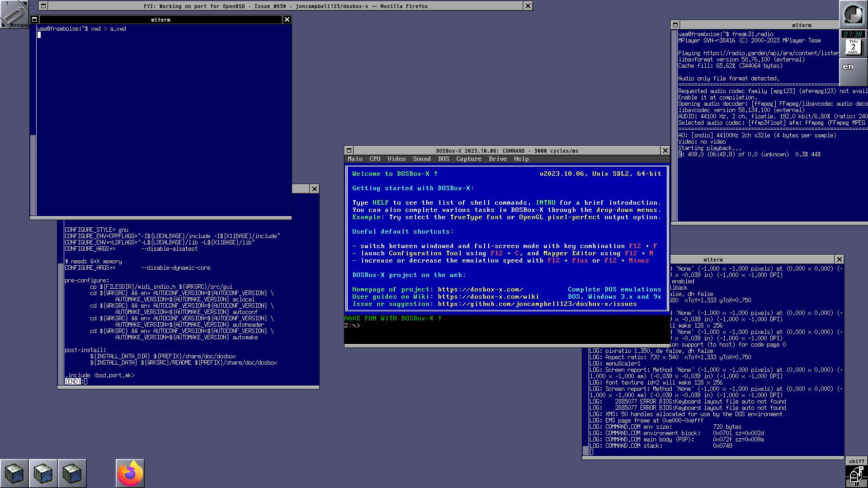Miniaturize the Firefox window via left titlebar button

(43, 6)
